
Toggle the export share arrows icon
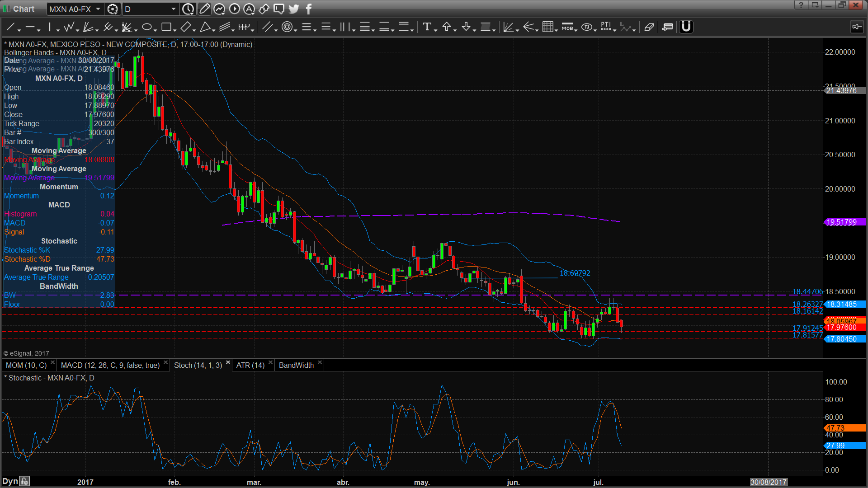(264, 9)
